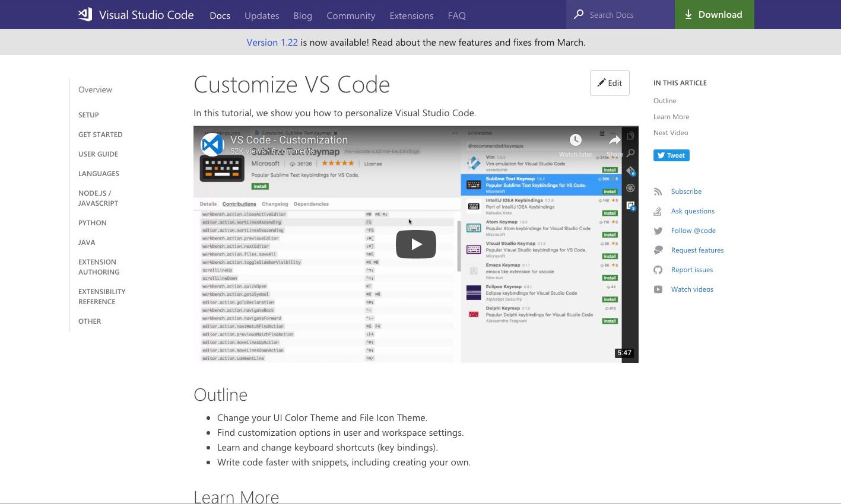Jump to Learn More in article nav
The width and height of the screenshot is (841, 504).
click(x=671, y=117)
